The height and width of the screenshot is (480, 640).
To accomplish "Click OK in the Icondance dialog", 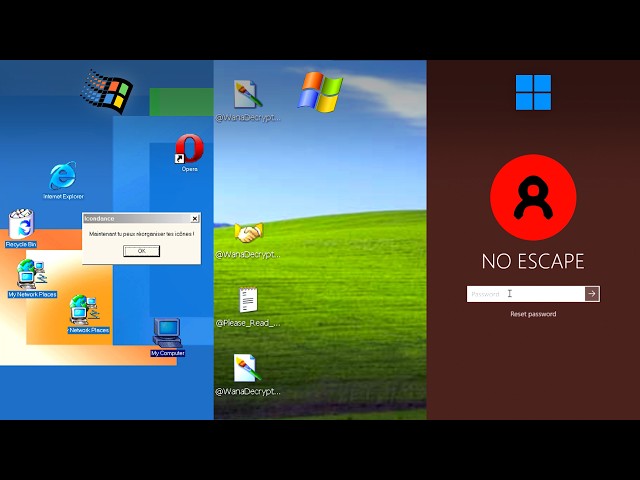I will [141, 251].
